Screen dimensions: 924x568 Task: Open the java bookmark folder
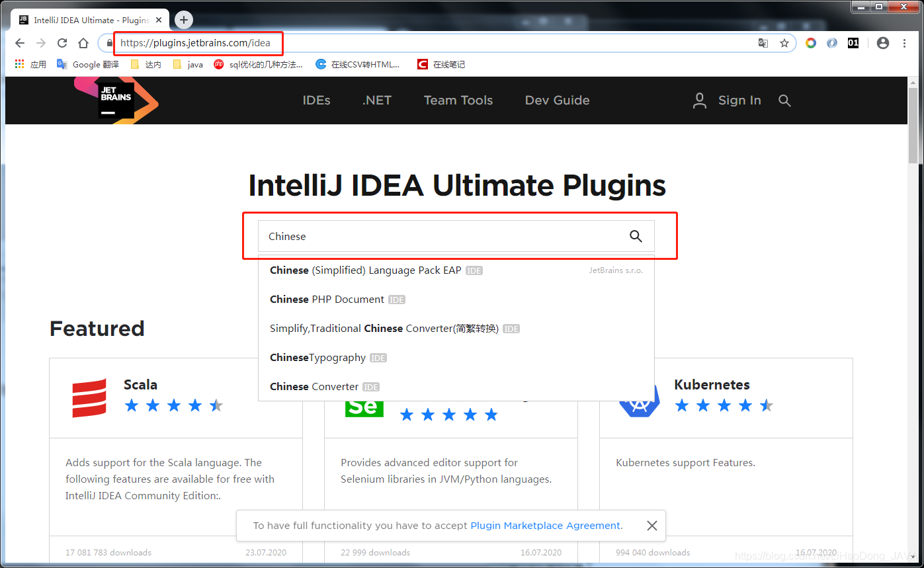(x=188, y=64)
